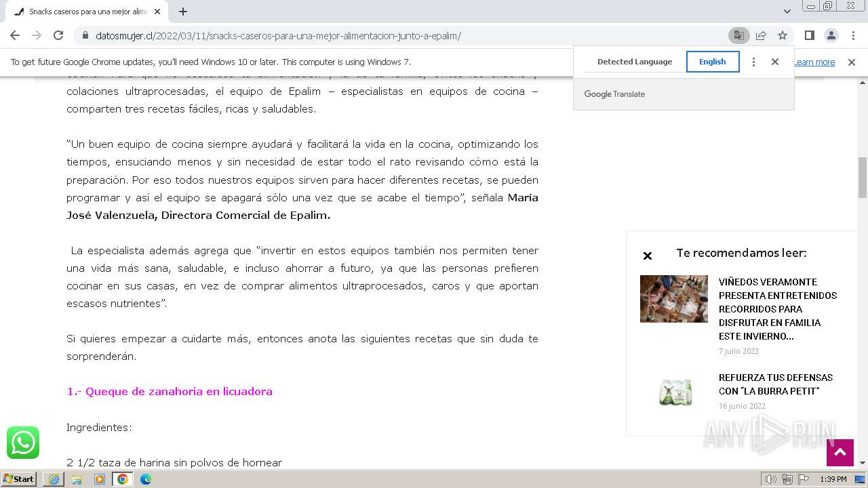This screenshot has width=868, height=488.
Task: Click the Google Translate label in popup
Action: (x=614, y=94)
